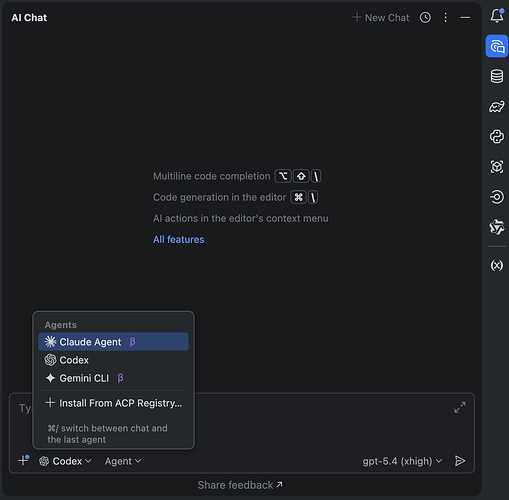Hide the AI Chat panel with minus icon
Image resolution: width=509 pixels, height=500 pixels.
(465, 17)
